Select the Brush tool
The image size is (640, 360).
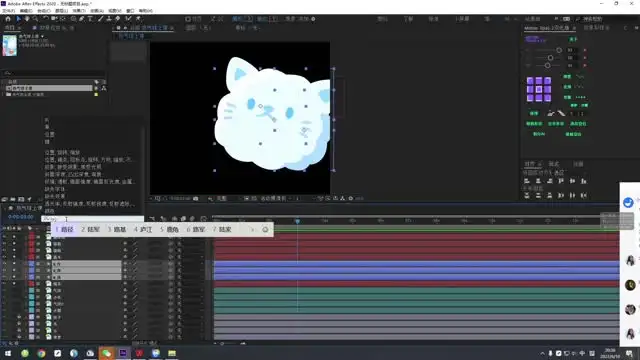[100, 19]
